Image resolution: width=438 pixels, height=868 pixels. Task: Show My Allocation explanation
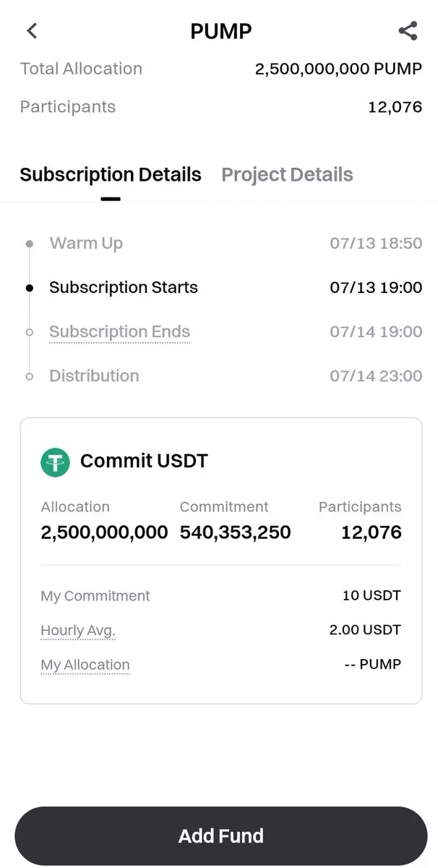tap(85, 665)
